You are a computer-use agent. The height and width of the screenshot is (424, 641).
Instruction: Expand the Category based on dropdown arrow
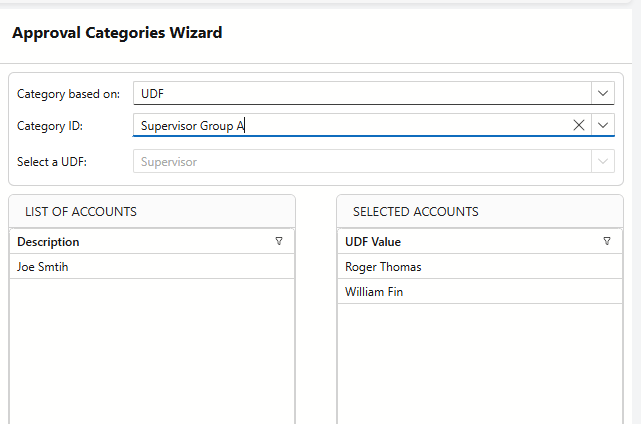(x=603, y=93)
